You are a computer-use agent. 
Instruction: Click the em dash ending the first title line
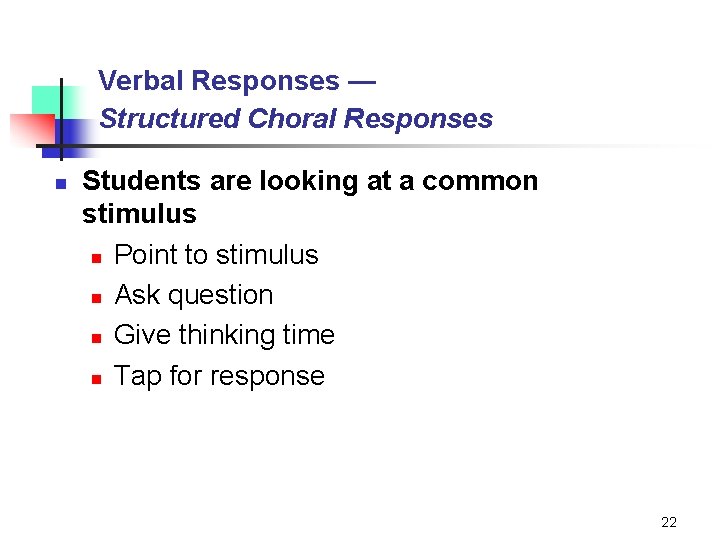(x=362, y=80)
